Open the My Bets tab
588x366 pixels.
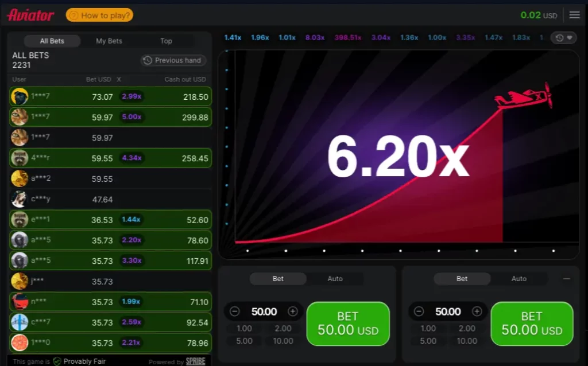109,41
